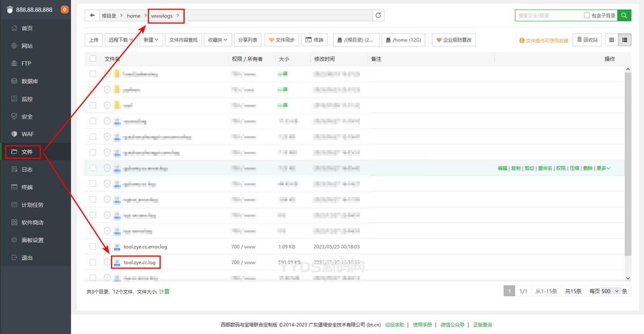Toggle the select-all checkbox in header
The width and height of the screenshot is (644, 334).
(93, 59)
